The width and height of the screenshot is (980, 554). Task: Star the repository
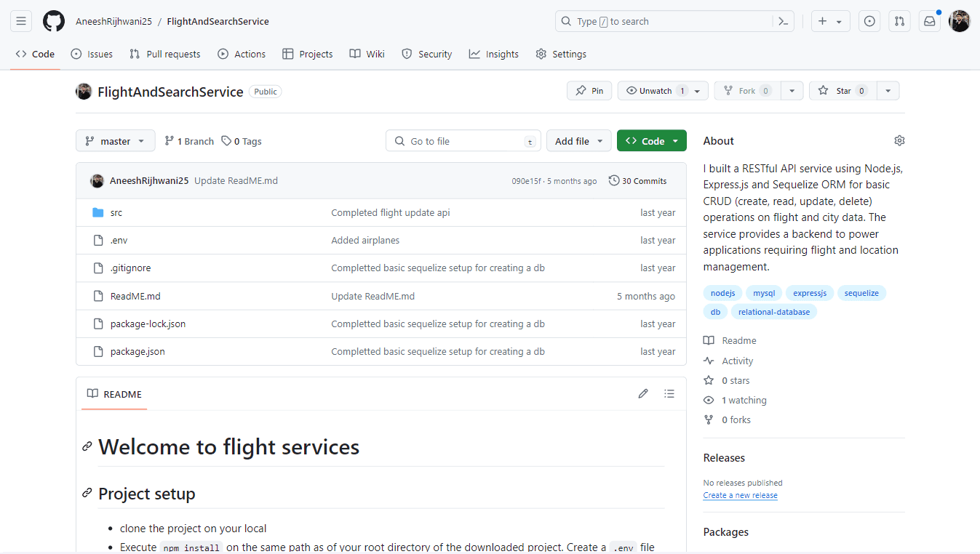coord(842,91)
